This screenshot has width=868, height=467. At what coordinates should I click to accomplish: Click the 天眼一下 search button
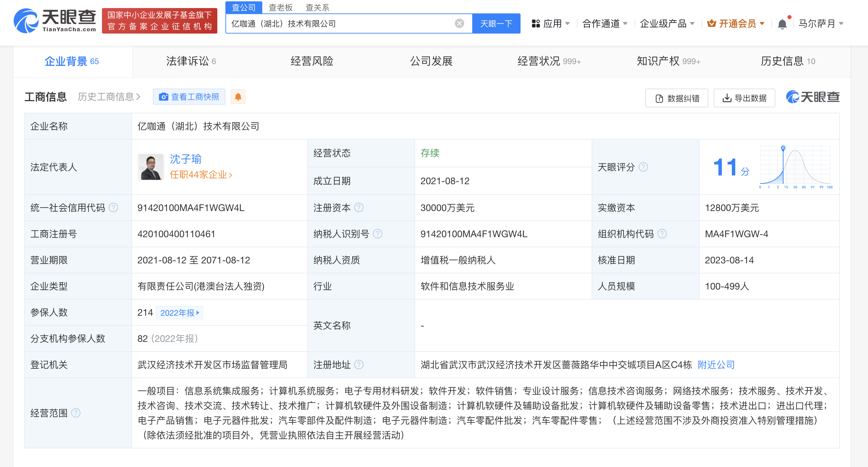point(496,23)
